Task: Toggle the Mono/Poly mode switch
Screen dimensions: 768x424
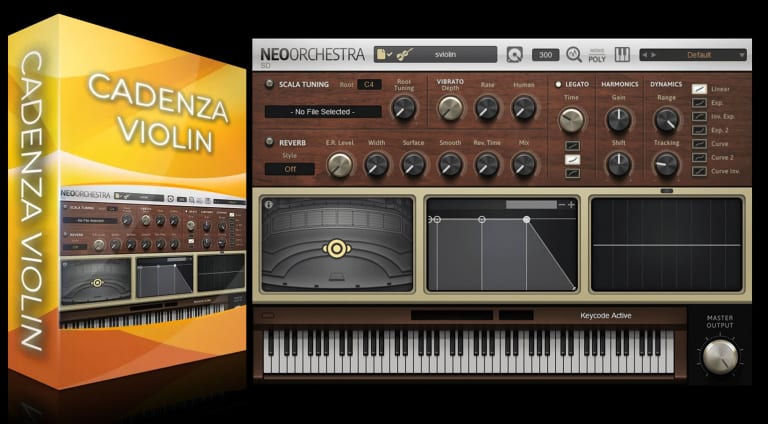Action: click(x=597, y=55)
